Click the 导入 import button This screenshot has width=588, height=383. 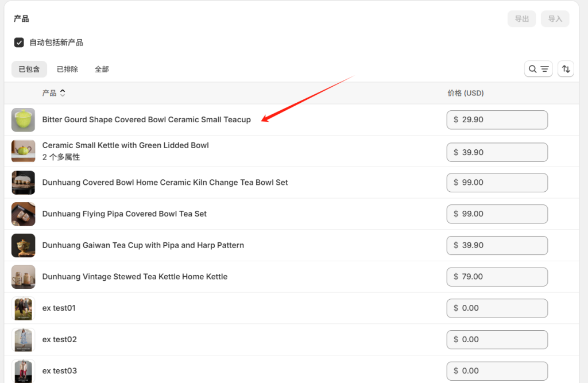coord(555,19)
